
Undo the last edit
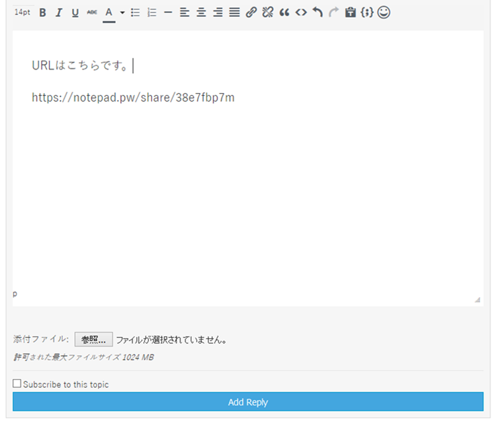pos(318,13)
